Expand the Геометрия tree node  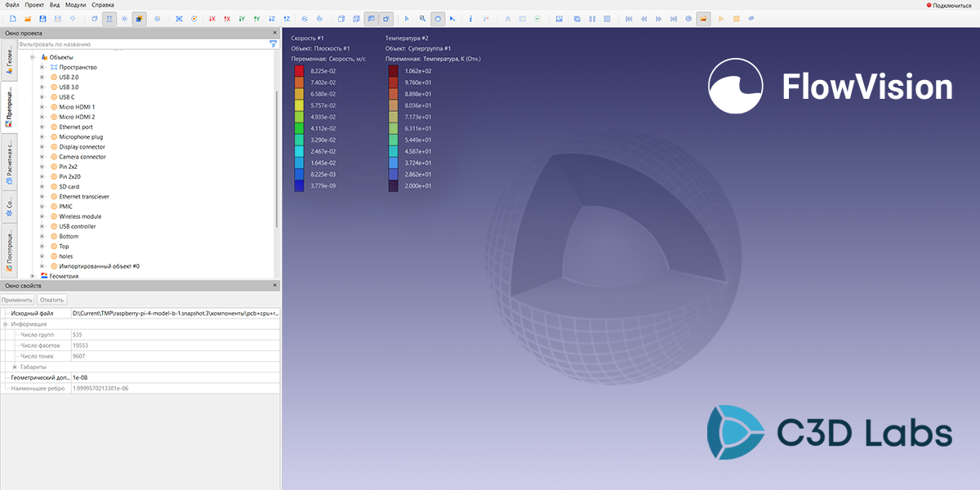[x=33, y=276]
